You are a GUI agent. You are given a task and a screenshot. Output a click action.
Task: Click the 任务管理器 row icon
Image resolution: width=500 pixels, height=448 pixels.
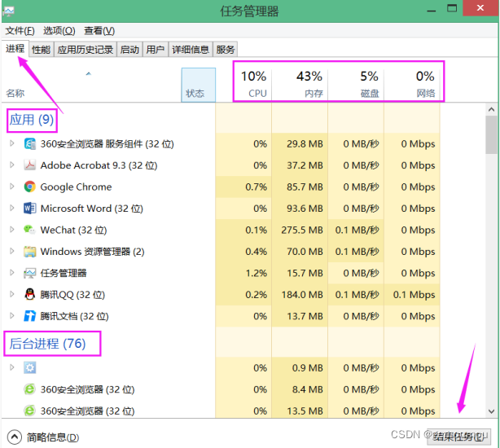click(x=29, y=273)
